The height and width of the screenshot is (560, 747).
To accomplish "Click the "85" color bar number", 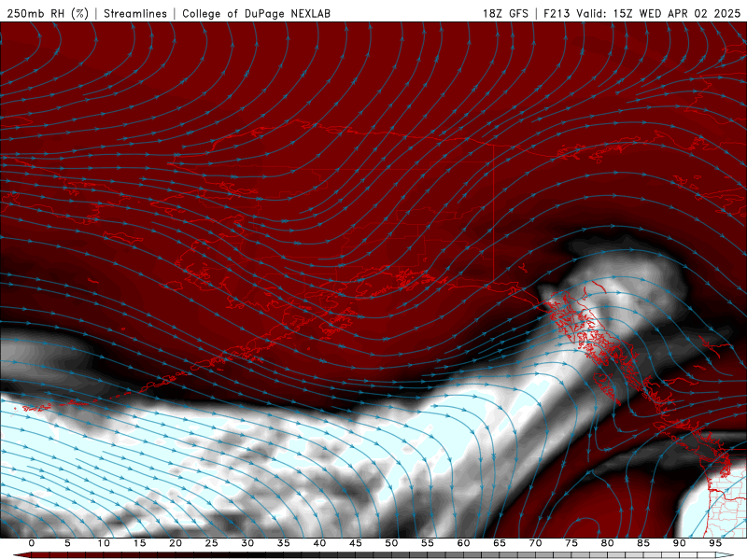I will 643,543.
